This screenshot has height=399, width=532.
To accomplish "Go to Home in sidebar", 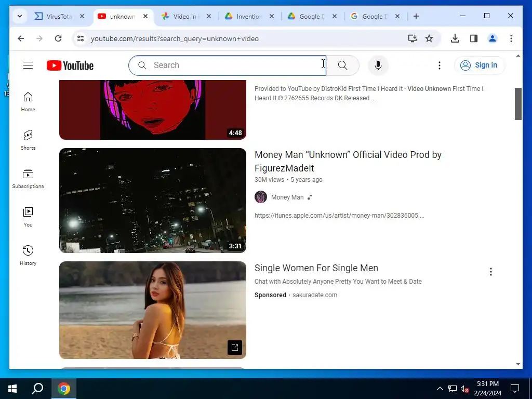I will (x=28, y=102).
